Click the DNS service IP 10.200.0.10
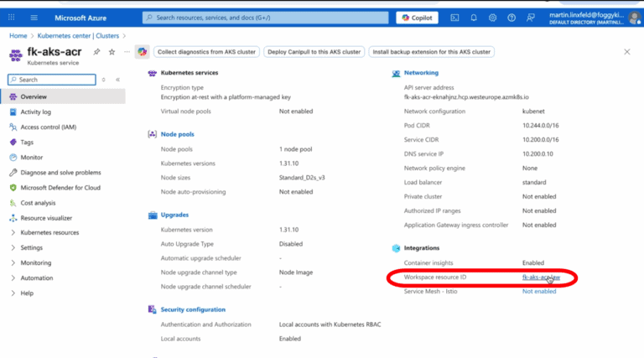This screenshot has width=644, height=358. coord(538,154)
